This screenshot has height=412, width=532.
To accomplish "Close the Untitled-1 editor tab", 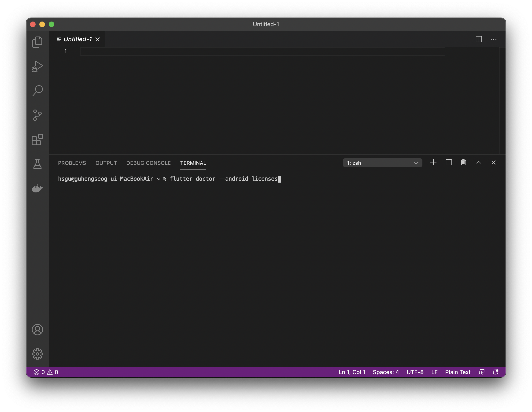I will (97, 39).
